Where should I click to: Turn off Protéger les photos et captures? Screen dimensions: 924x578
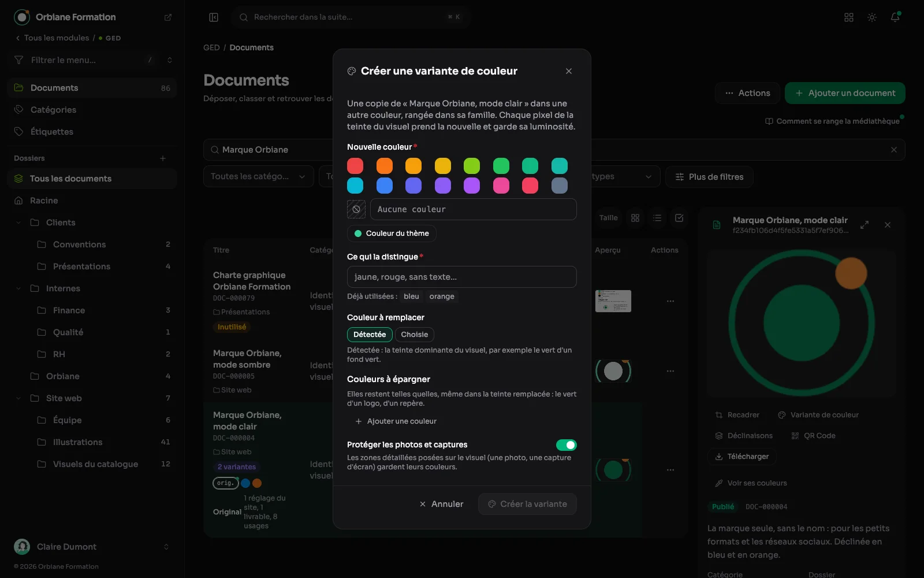567,445
